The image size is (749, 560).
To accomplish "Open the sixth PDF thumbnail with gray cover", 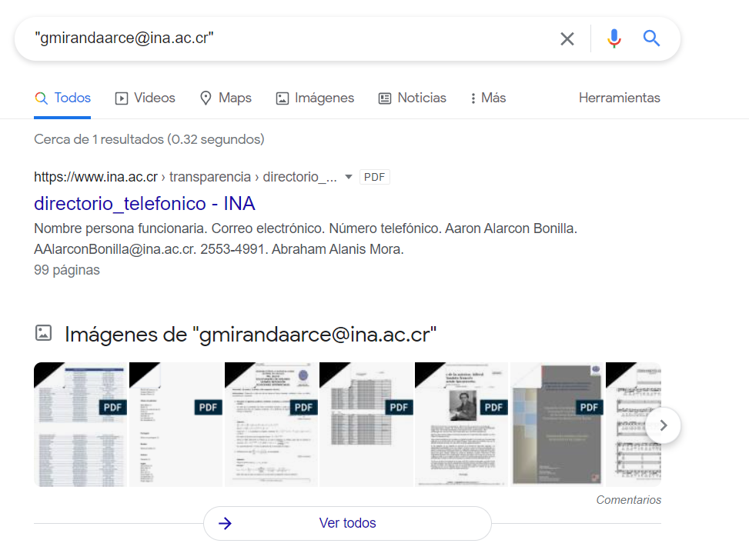I will tap(557, 425).
